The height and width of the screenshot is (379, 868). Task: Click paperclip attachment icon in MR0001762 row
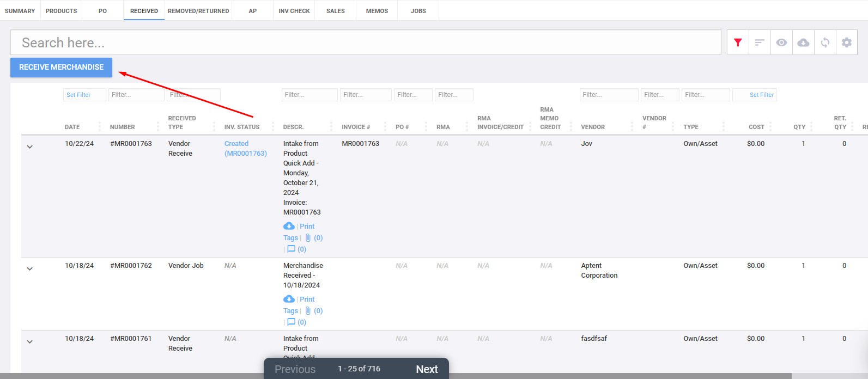(308, 311)
